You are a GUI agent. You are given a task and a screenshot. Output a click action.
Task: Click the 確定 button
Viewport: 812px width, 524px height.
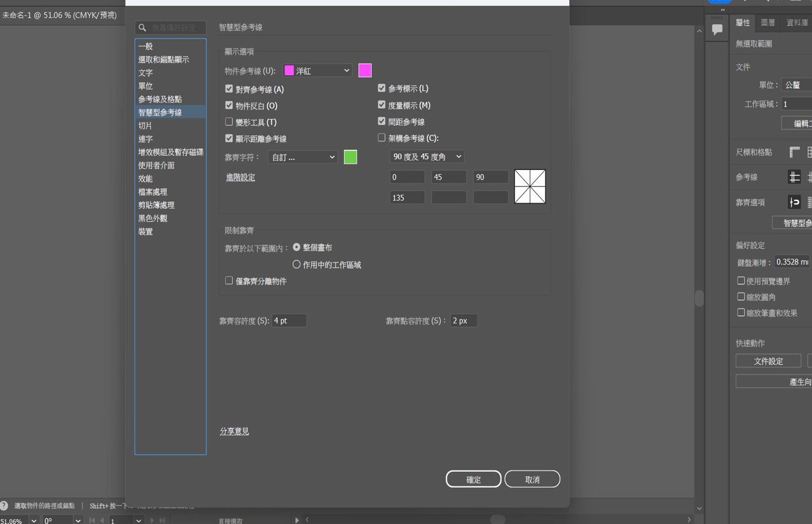coord(473,479)
